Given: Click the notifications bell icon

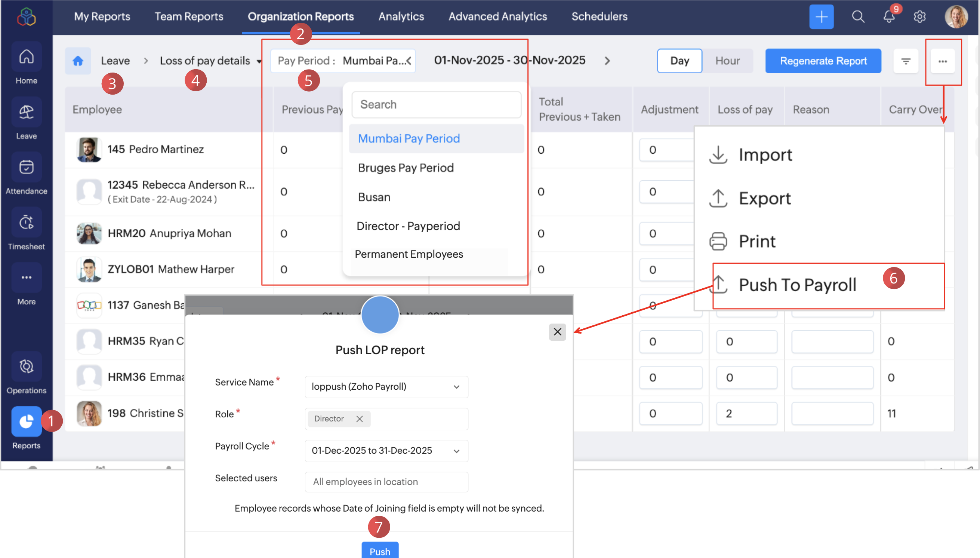Looking at the screenshot, I should pyautogui.click(x=889, y=17).
